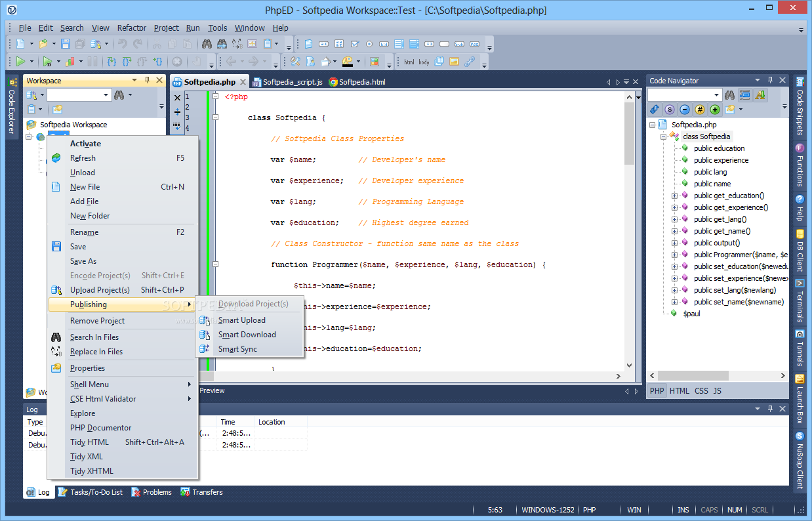Open the Code Explorer side tab
Image resolution: width=812 pixels, height=521 pixels.
pyautogui.click(x=12, y=106)
